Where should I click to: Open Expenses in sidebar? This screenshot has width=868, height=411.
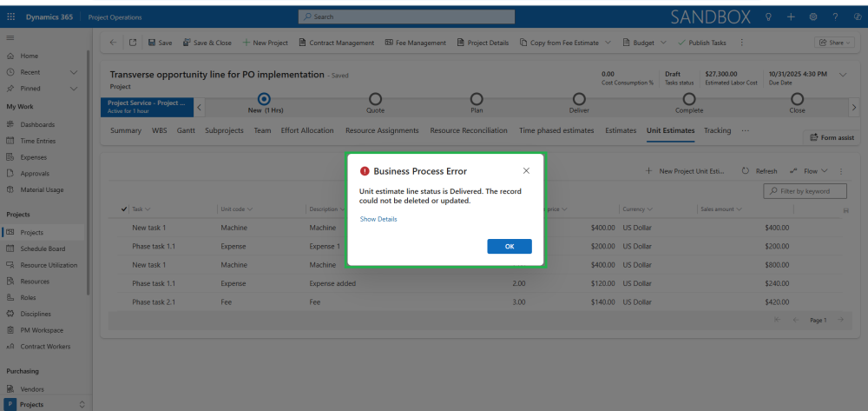click(33, 157)
